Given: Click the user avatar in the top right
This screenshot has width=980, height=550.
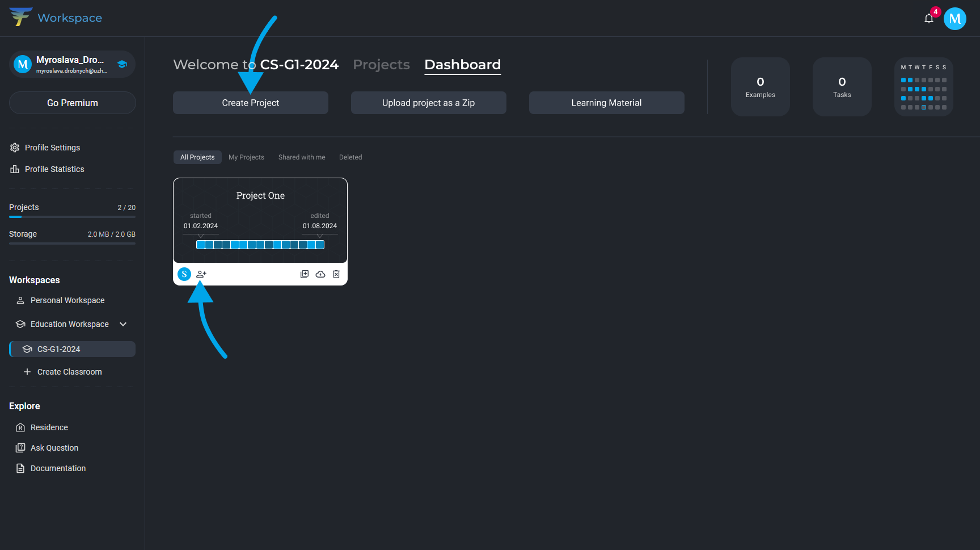Looking at the screenshot, I should 954,19.
